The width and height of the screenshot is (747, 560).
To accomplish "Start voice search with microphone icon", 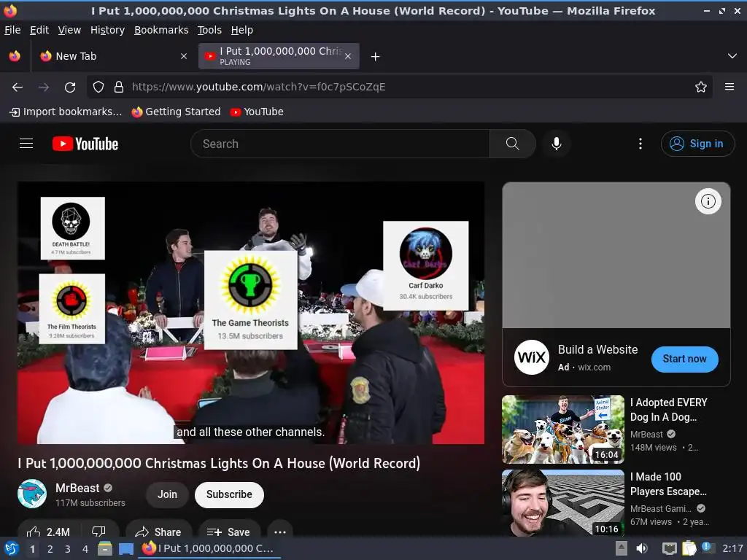I will 556,144.
